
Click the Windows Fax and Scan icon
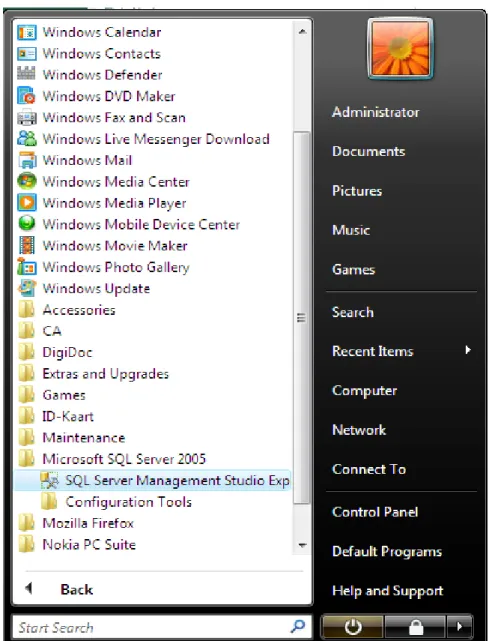click(27, 118)
